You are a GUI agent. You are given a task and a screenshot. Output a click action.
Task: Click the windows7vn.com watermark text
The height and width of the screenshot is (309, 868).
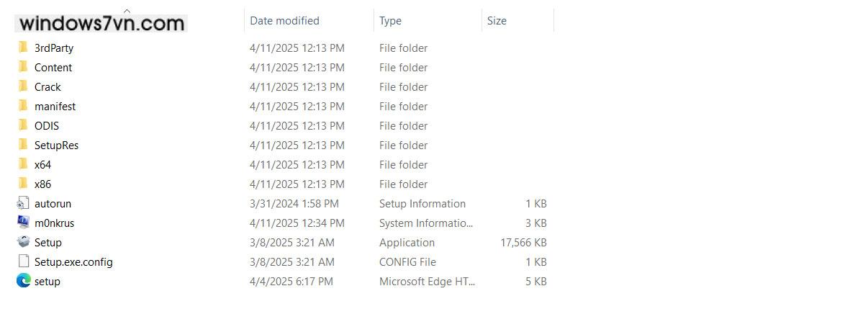101,24
